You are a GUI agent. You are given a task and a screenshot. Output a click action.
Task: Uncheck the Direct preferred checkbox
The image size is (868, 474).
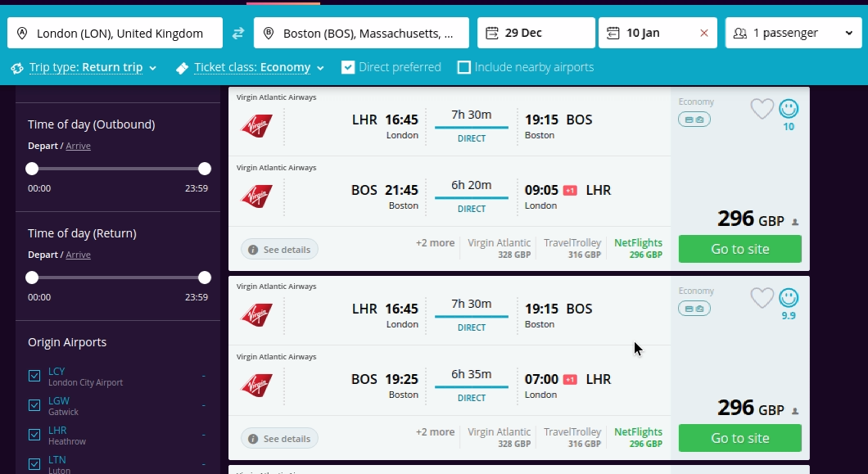(348, 67)
